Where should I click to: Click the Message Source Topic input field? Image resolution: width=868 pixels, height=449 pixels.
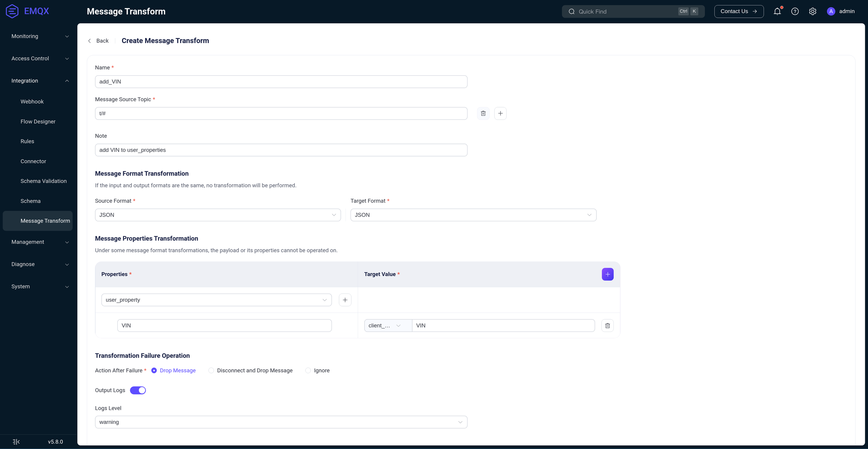[281, 113]
